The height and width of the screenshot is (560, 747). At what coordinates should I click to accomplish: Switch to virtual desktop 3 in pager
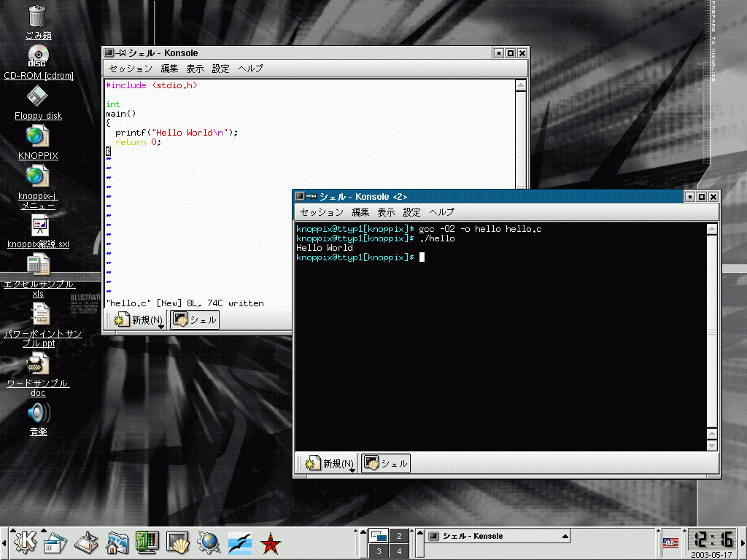click(x=379, y=551)
